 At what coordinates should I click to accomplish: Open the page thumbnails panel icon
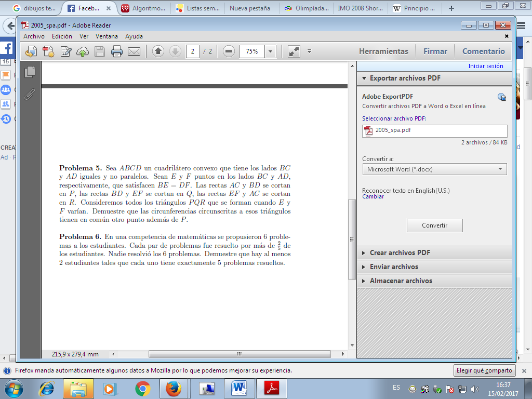point(30,72)
